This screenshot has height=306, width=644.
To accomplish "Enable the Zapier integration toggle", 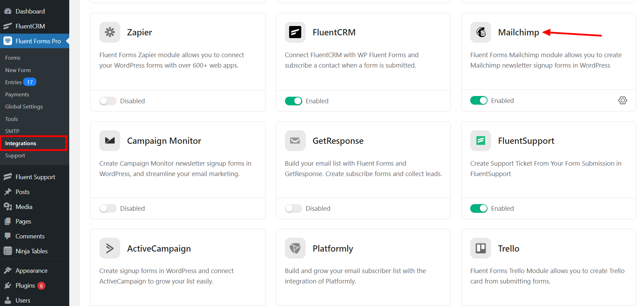I will click(108, 101).
